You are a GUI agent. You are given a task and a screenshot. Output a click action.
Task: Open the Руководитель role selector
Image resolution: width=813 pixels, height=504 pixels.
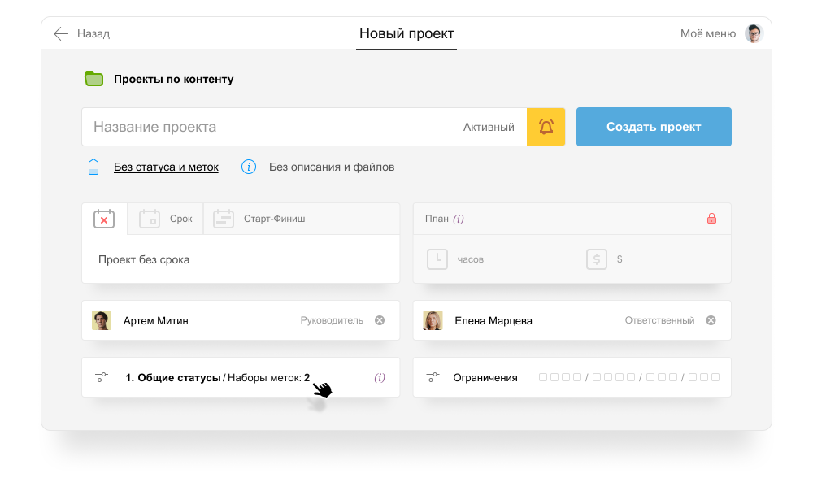click(x=332, y=320)
